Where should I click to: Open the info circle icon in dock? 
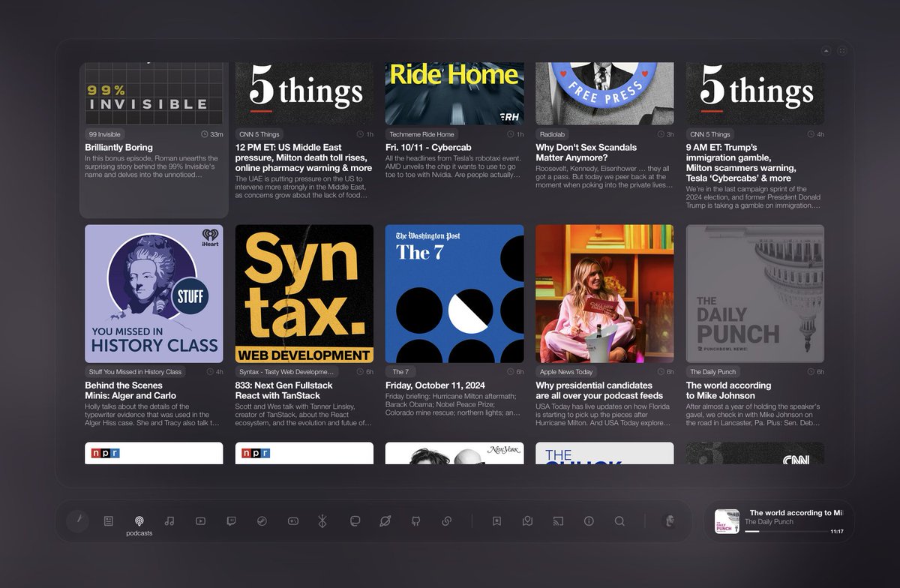click(x=589, y=520)
